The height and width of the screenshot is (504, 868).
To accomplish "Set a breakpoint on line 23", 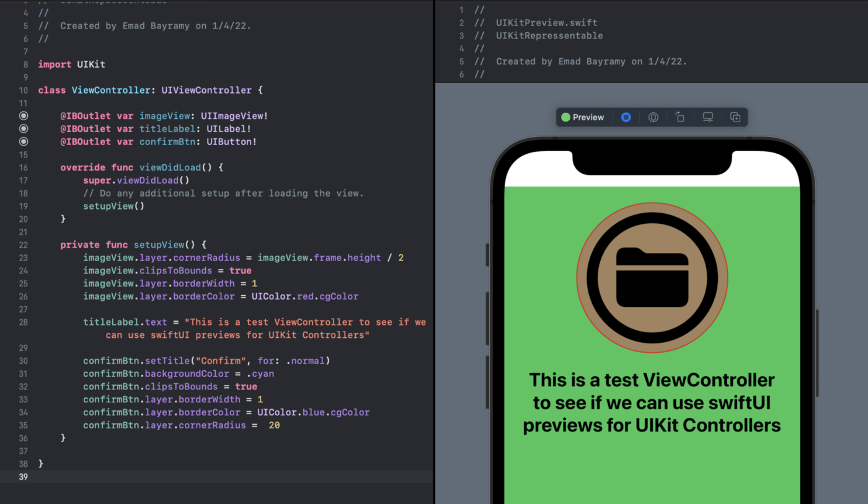I will (23, 257).
